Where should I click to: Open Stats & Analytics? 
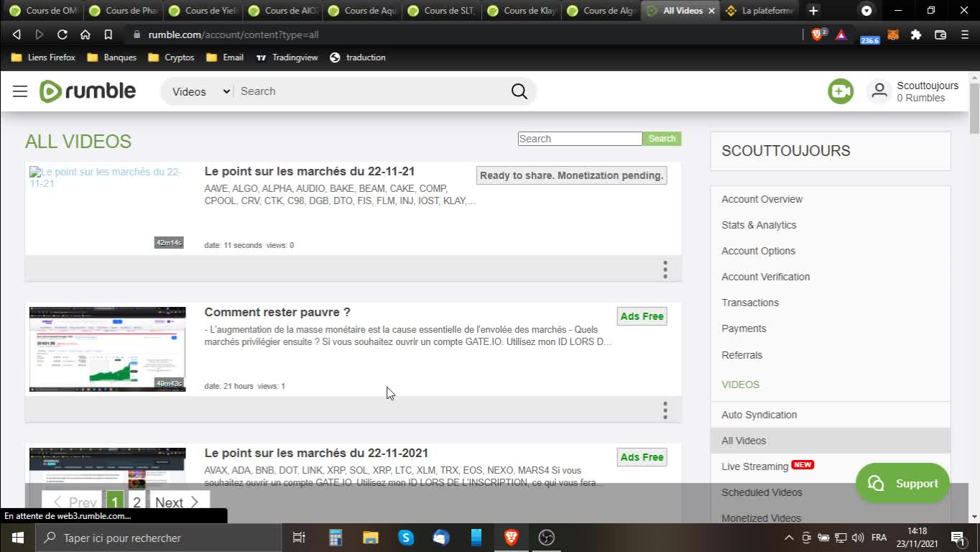(x=759, y=225)
